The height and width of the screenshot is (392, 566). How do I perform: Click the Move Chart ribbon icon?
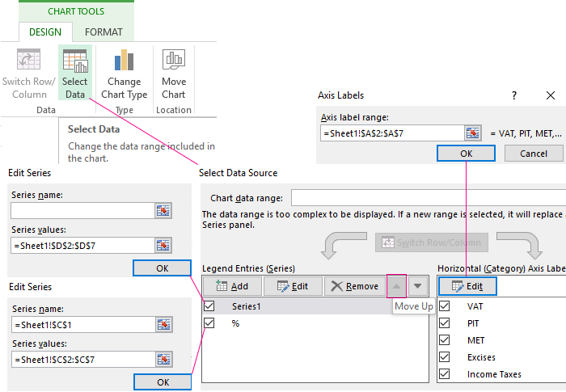[174, 60]
